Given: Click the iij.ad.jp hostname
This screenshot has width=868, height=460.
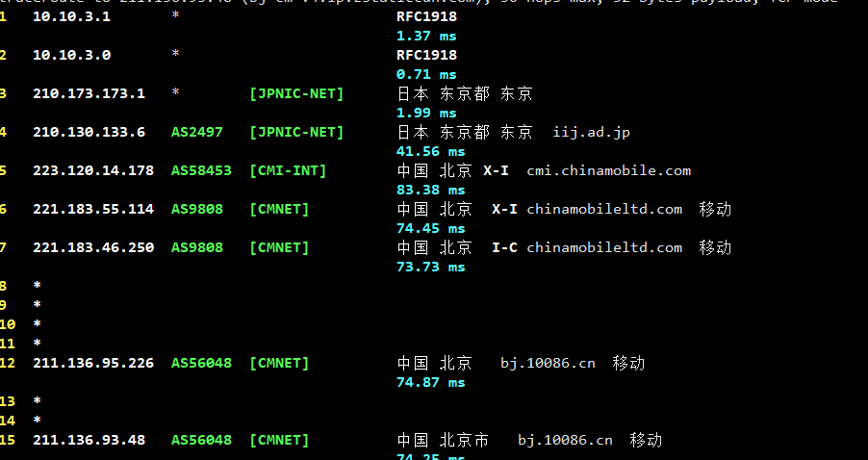Looking at the screenshot, I should [x=592, y=132].
